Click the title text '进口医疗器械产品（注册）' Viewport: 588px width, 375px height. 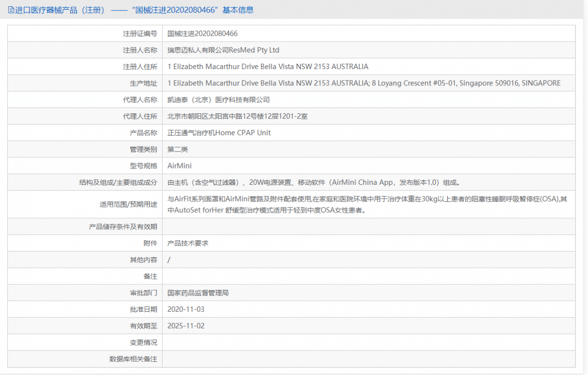[x=60, y=10]
